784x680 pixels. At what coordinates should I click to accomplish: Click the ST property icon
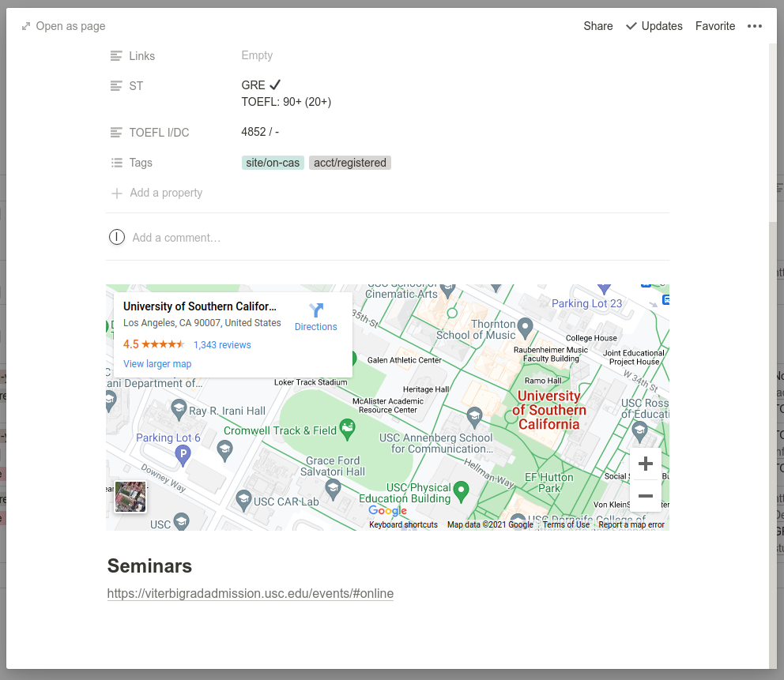(x=116, y=86)
